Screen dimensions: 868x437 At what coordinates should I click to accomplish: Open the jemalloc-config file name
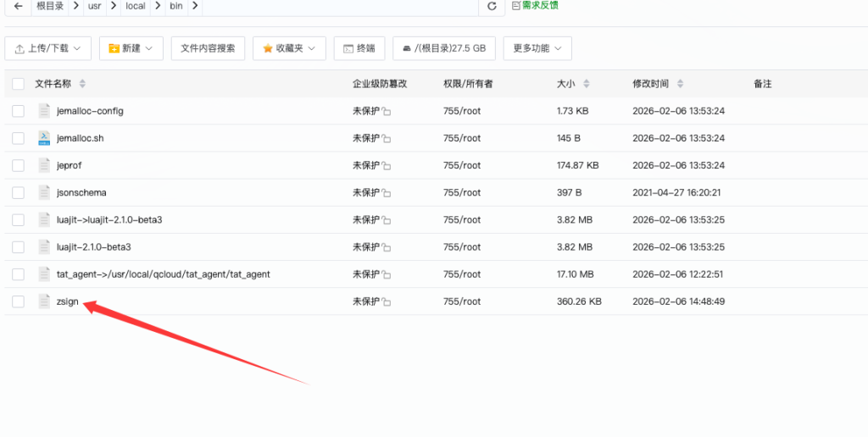coord(90,111)
